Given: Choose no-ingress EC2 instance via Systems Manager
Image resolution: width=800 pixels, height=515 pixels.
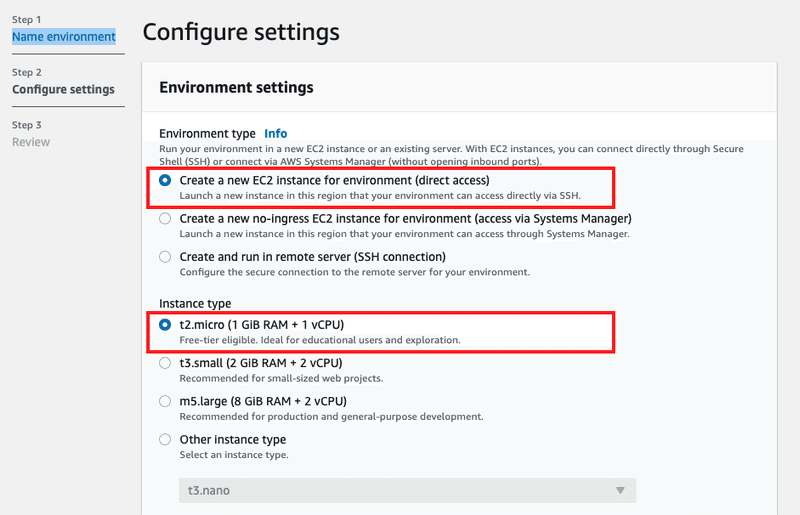Looking at the screenshot, I should (x=166, y=219).
